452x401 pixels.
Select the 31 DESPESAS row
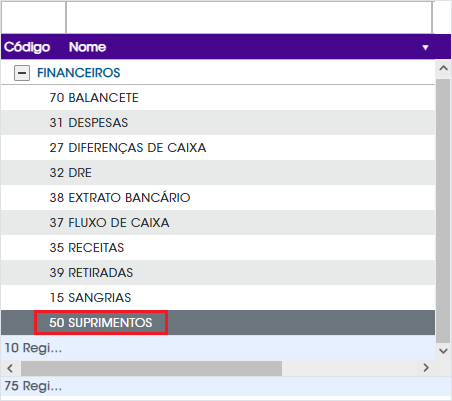coord(218,123)
